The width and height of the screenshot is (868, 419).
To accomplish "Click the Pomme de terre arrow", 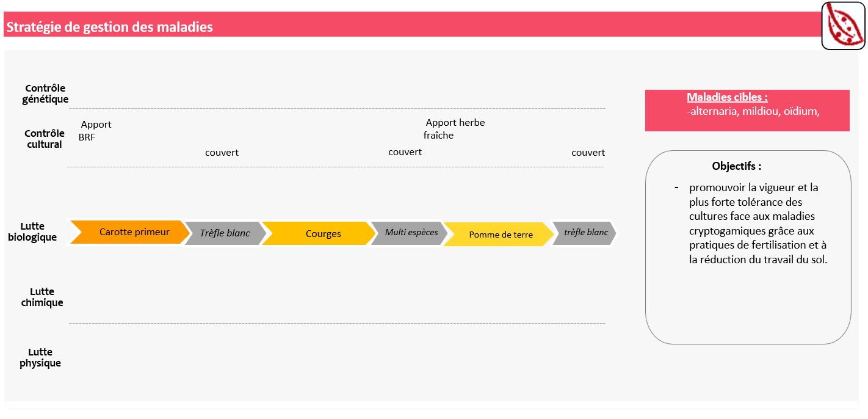I will [499, 234].
